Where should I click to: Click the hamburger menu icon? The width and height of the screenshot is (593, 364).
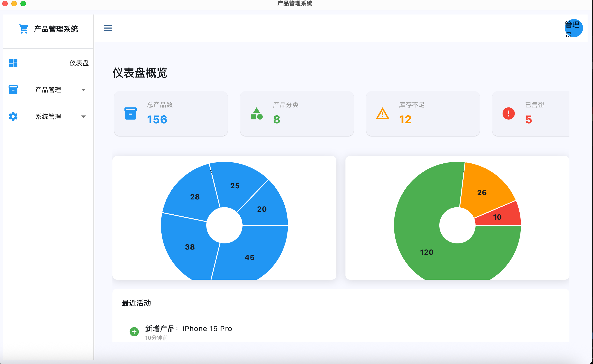(108, 28)
